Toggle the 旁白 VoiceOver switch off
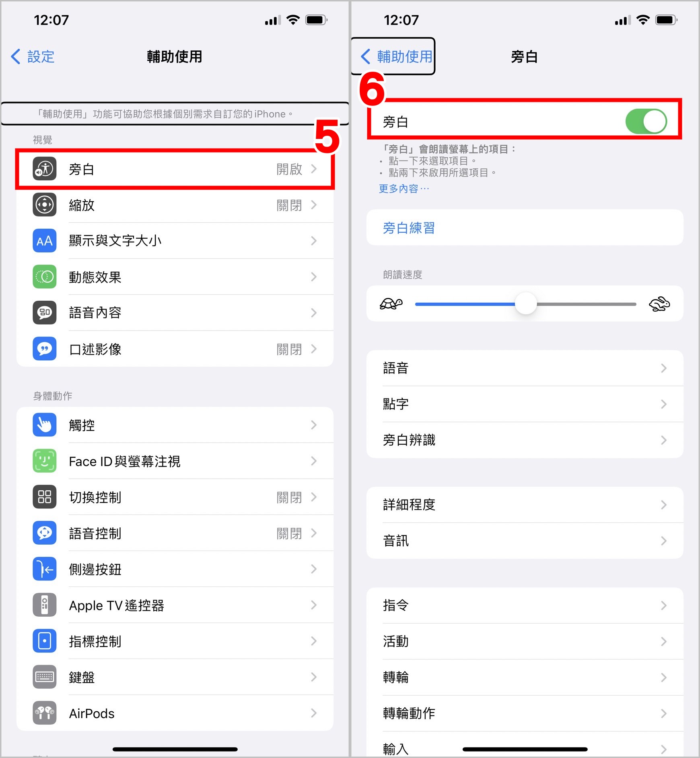 [x=646, y=122]
